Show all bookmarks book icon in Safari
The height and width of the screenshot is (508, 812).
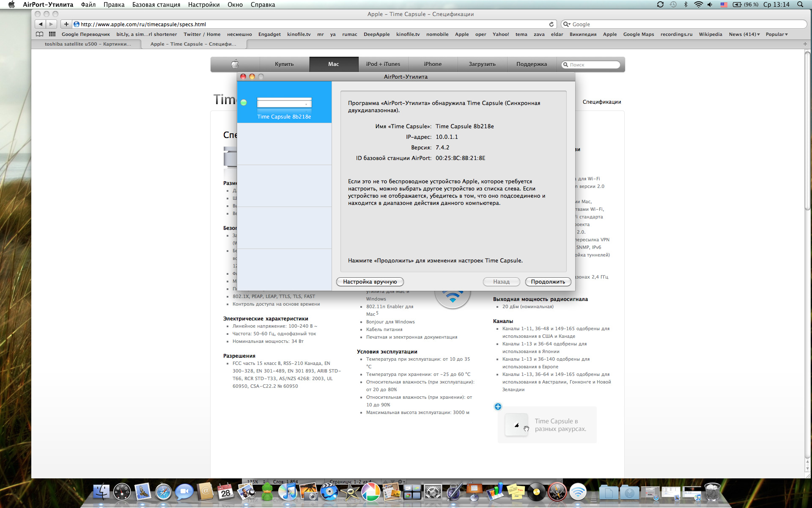(x=40, y=34)
